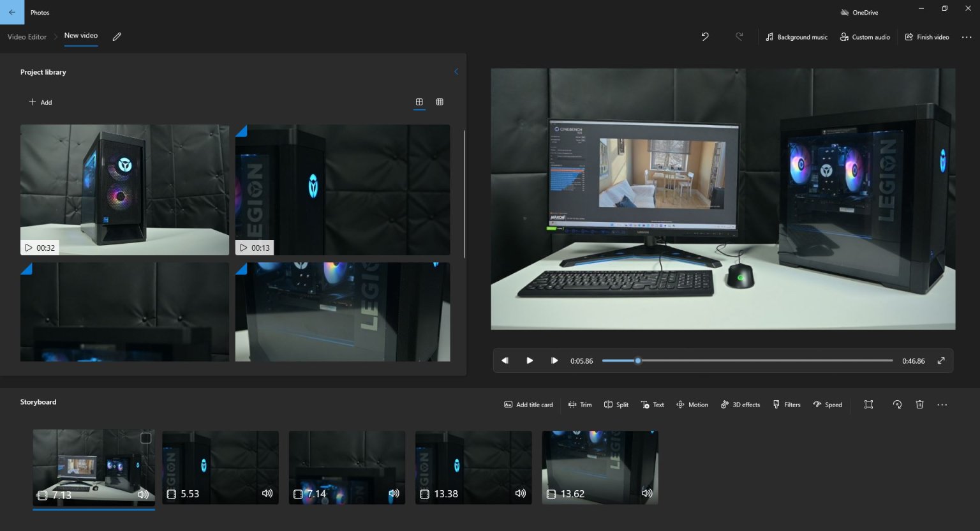Image resolution: width=980 pixels, height=531 pixels.
Task: Click the video playback seek bar
Action: point(746,361)
